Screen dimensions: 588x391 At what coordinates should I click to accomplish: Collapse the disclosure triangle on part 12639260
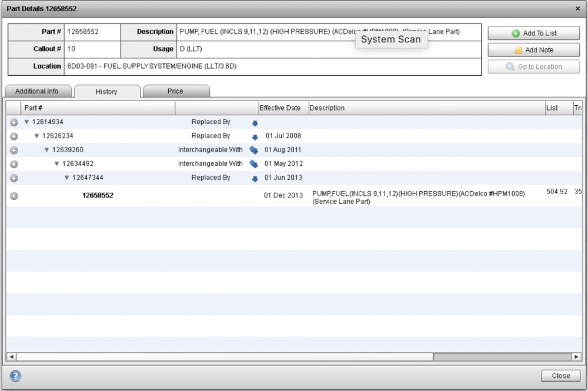coord(46,150)
